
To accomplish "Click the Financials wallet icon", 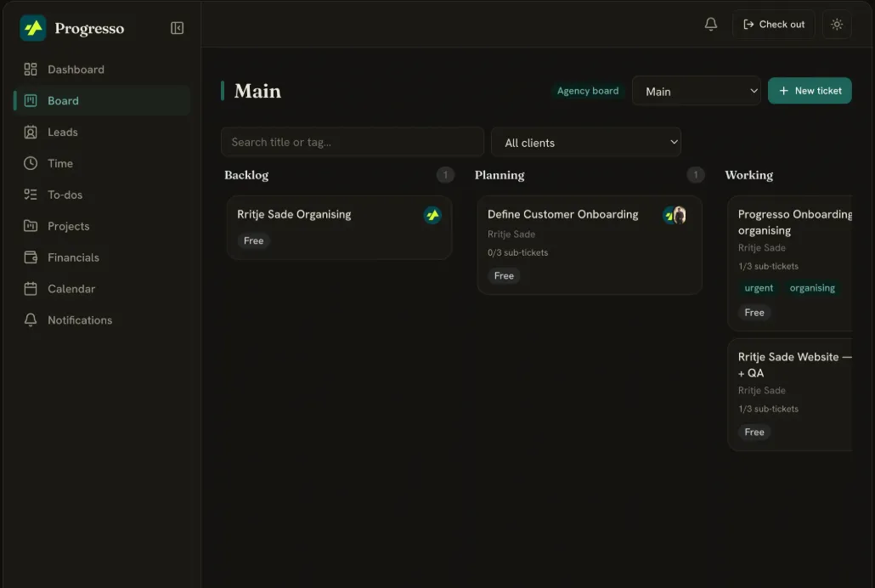I will point(30,257).
